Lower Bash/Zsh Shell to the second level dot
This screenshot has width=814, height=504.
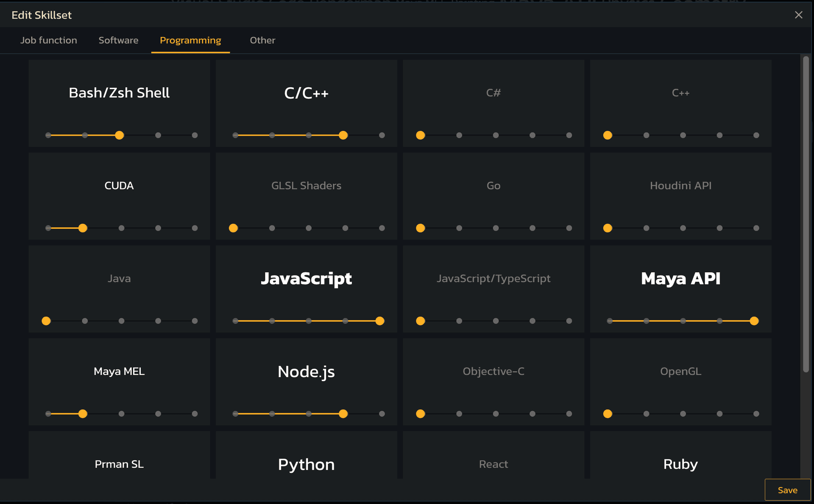pos(85,135)
